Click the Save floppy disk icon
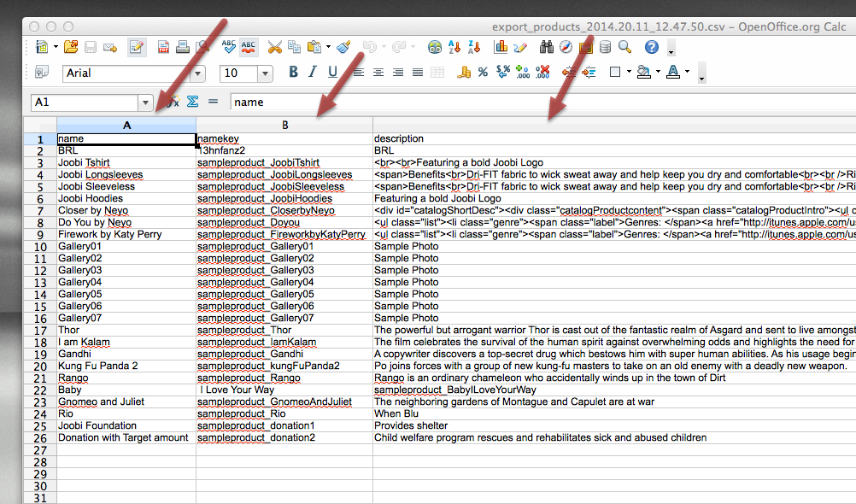The image size is (856, 504). pos(91,48)
